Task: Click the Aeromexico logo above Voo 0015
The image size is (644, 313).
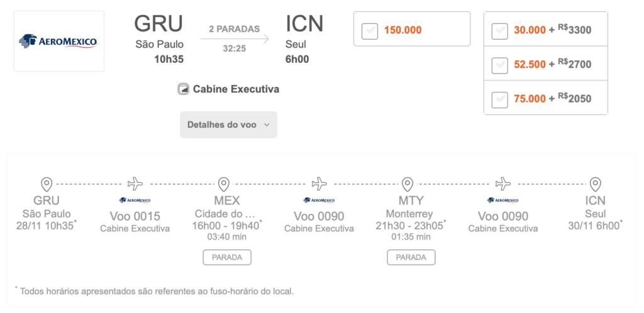Action: point(135,200)
